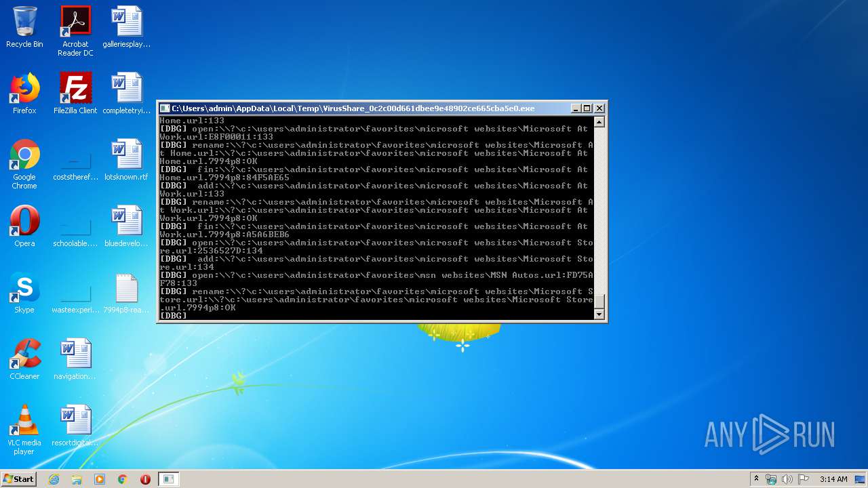868x488 pixels.
Task: Show hidden system tray icons
Action: [756, 479]
